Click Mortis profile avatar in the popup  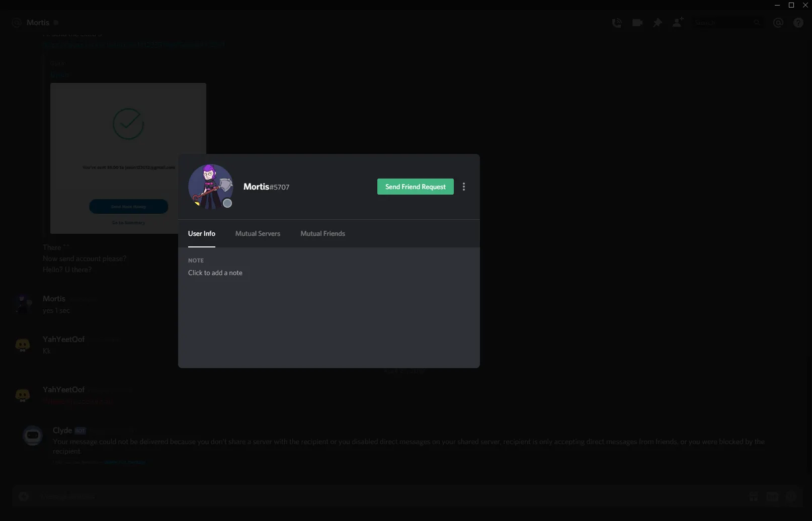pos(210,186)
